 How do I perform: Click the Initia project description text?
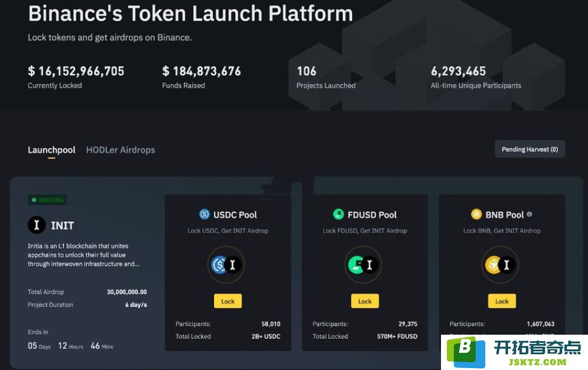pyautogui.click(x=83, y=255)
